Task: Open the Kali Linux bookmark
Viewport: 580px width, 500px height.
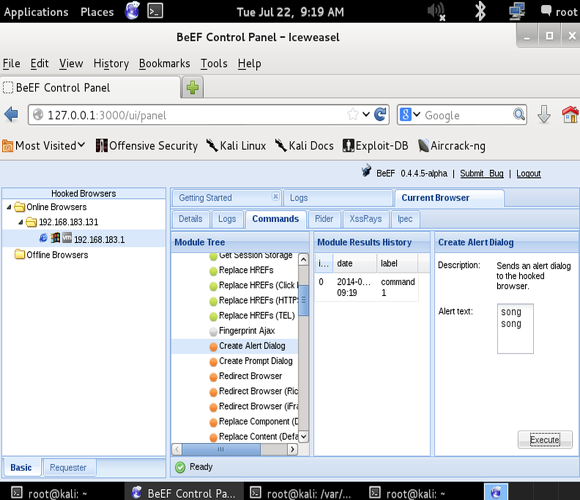Action: tap(236, 146)
